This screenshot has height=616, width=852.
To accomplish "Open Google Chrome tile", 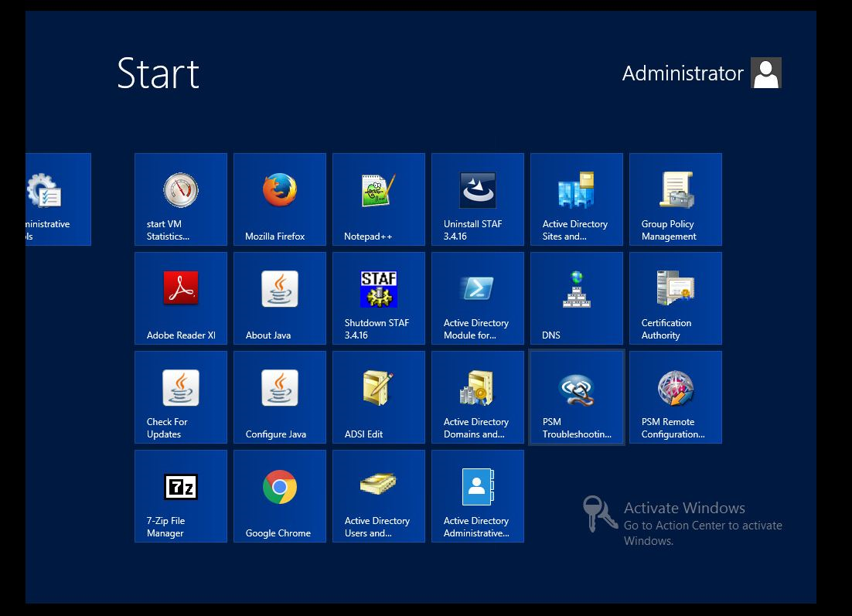I will [x=279, y=496].
